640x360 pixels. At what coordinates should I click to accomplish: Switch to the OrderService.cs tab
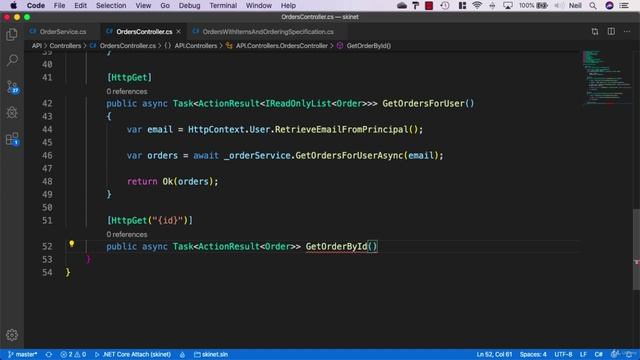(62, 31)
